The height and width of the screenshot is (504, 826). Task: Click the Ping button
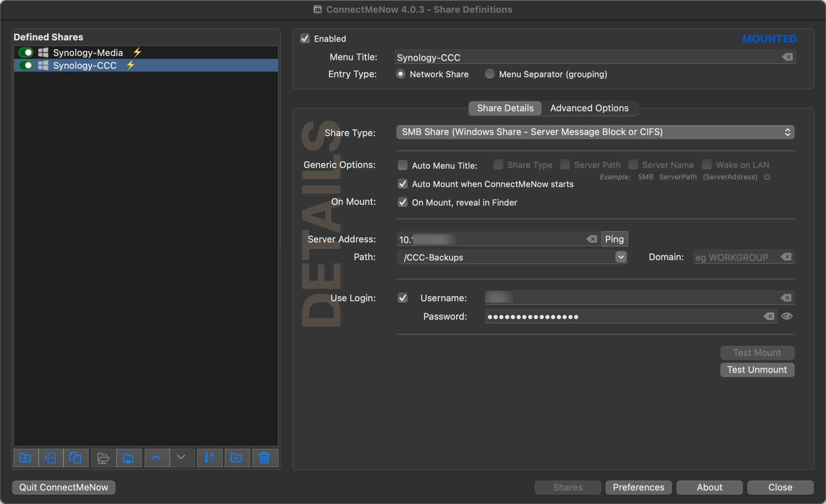(614, 239)
